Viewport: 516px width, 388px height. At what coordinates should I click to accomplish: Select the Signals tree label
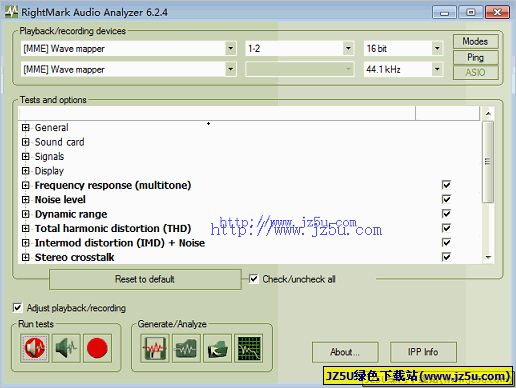click(49, 156)
